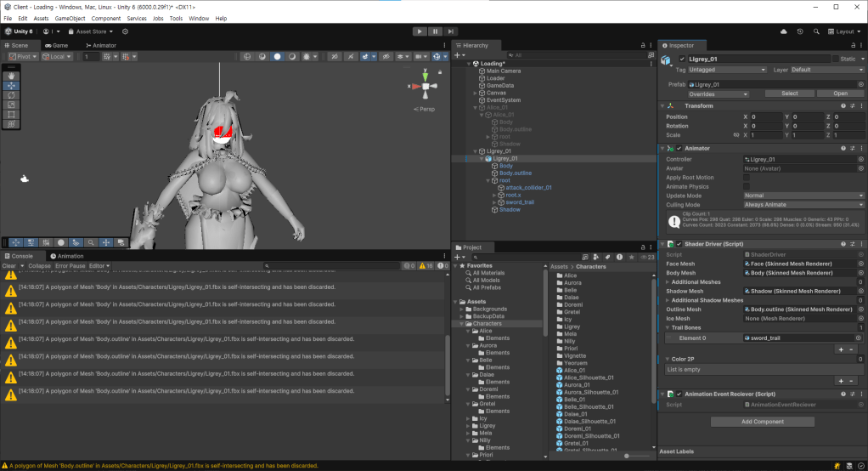Disable the Animator component checkbox
868x471 pixels.
point(679,149)
